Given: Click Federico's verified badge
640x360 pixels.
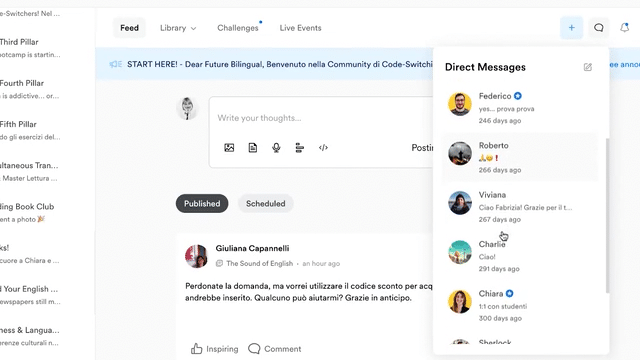Looking at the screenshot, I should pos(518,96).
